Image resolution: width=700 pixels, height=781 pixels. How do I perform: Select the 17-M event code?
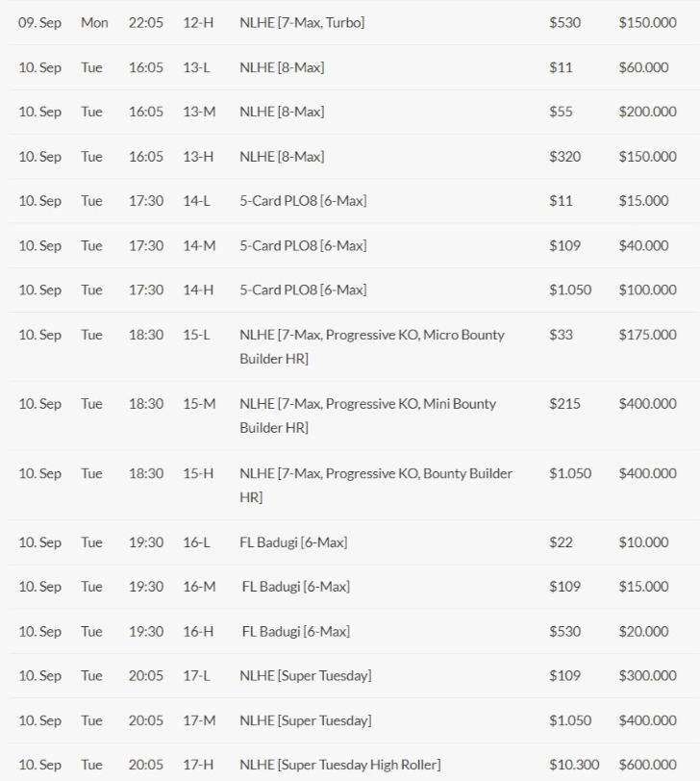[199, 720]
